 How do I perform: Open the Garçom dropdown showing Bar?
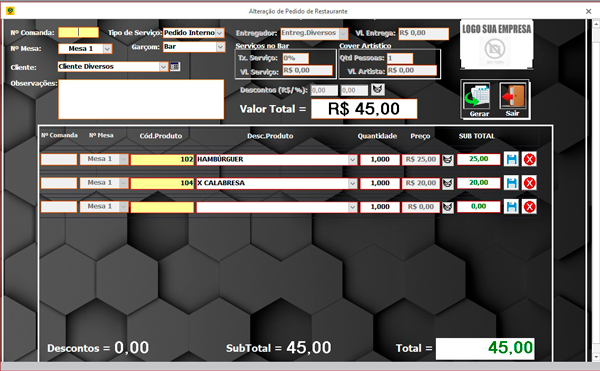[220, 47]
